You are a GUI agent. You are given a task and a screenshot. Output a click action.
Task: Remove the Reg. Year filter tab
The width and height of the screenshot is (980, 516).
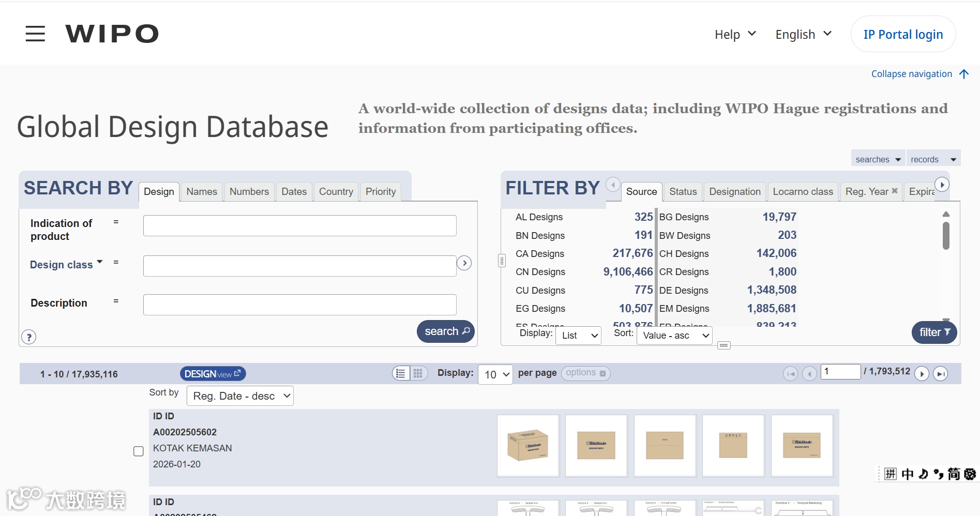click(x=895, y=191)
